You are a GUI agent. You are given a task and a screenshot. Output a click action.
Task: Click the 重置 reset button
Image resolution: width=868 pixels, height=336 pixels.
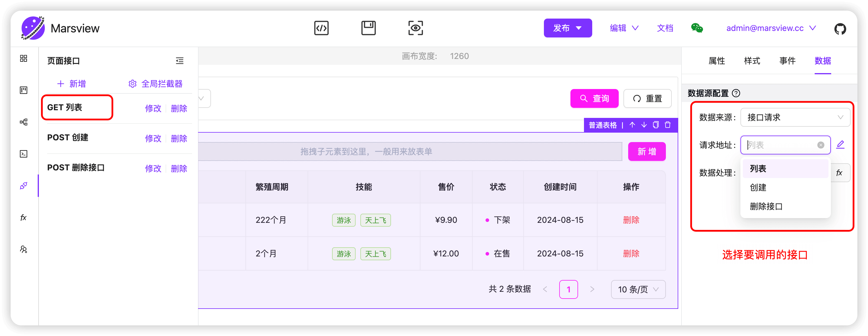pyautogui.click(x=647, y=98)
